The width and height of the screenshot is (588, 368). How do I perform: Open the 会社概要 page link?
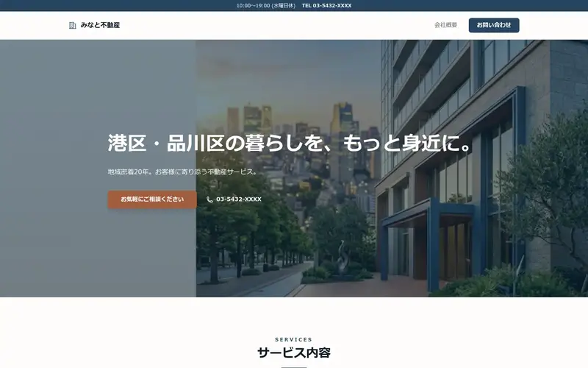click(x=445, y=25)
